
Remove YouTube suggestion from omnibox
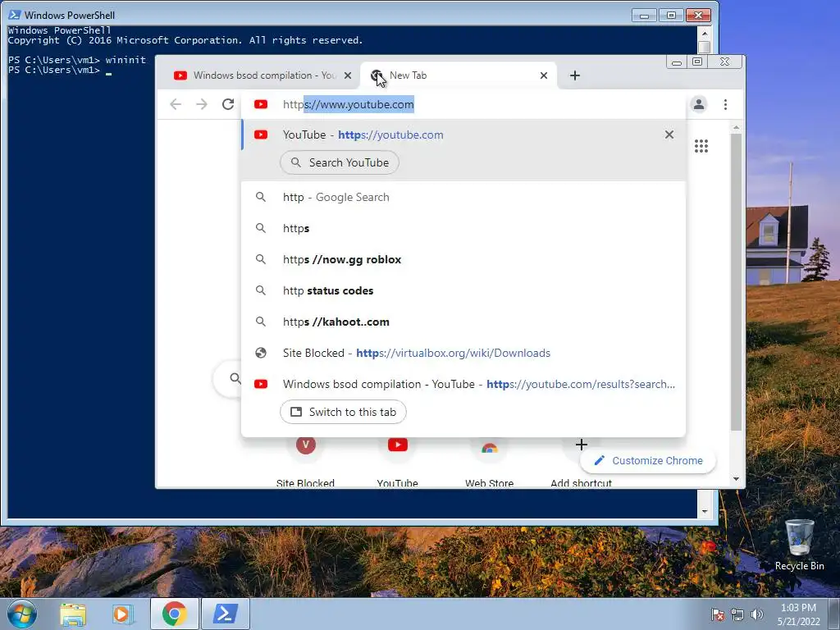[669, 135]
